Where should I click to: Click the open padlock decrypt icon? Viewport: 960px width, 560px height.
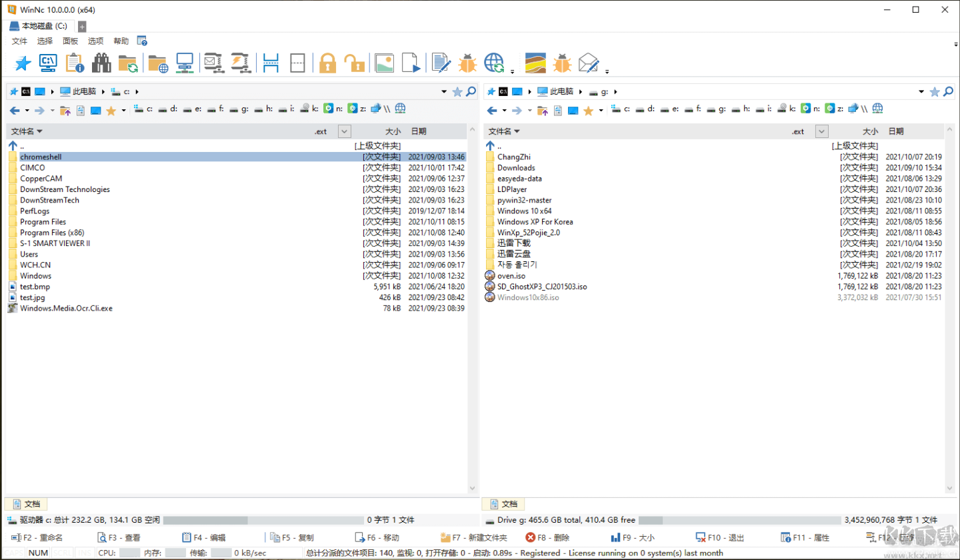[354, 63]
